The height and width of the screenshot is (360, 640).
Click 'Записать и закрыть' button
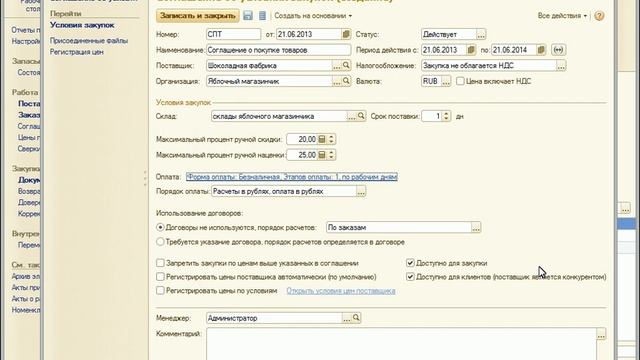198,16
